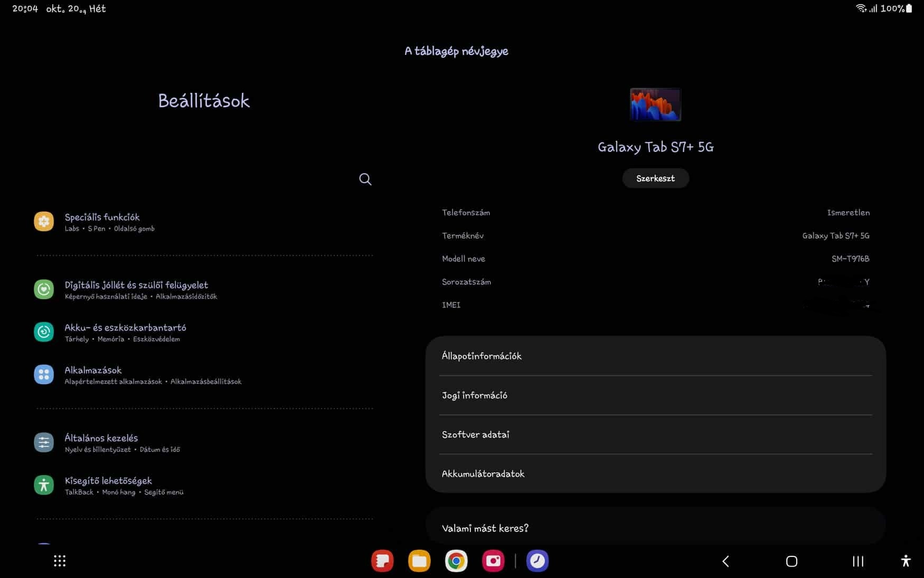Open Akkumulátoradatok entry
This screenshot has width=924, height=578.
tap(655, 473)
